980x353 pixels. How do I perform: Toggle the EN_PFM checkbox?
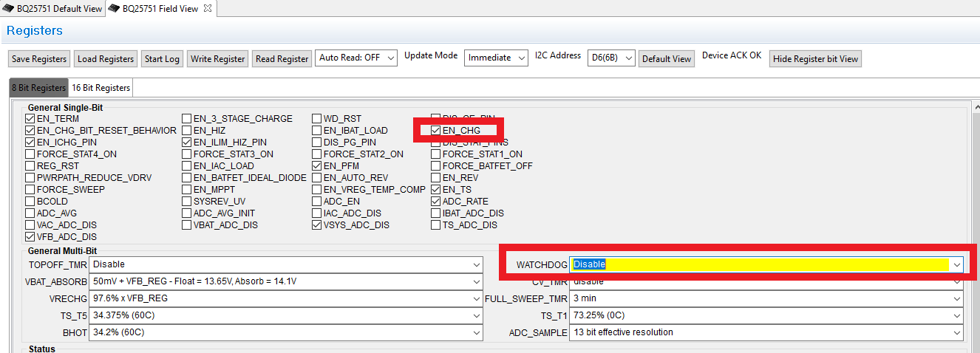coord(317,166)
